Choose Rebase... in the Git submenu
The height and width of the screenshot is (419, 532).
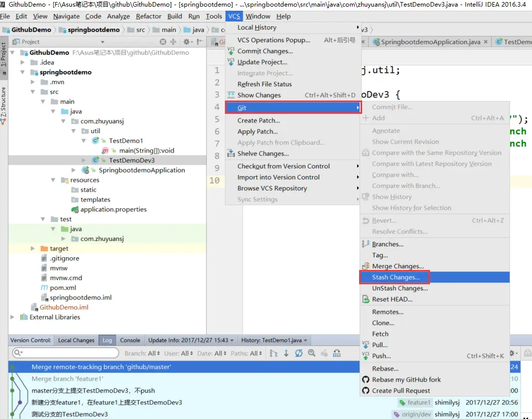pyautogui.click(x=435, y=368)
